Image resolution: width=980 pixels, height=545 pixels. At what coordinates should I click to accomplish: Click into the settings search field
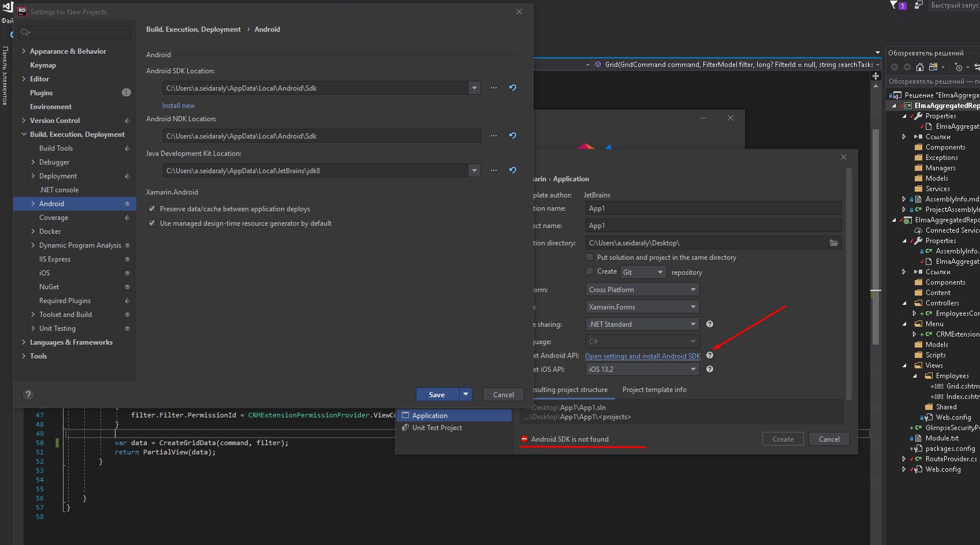75,32
